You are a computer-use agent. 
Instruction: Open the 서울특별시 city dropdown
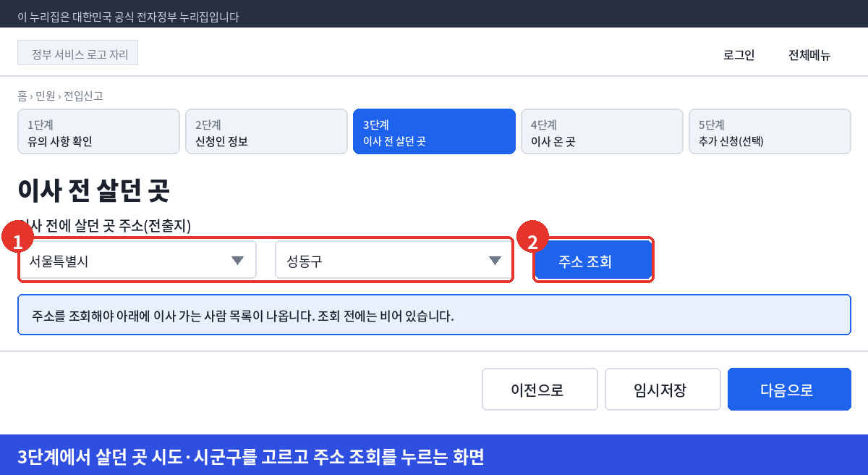137,260
